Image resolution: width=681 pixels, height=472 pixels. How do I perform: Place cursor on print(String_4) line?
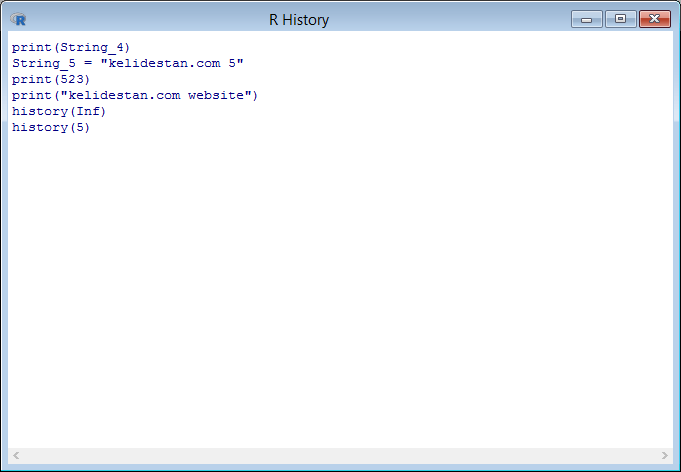pos(71,47)
